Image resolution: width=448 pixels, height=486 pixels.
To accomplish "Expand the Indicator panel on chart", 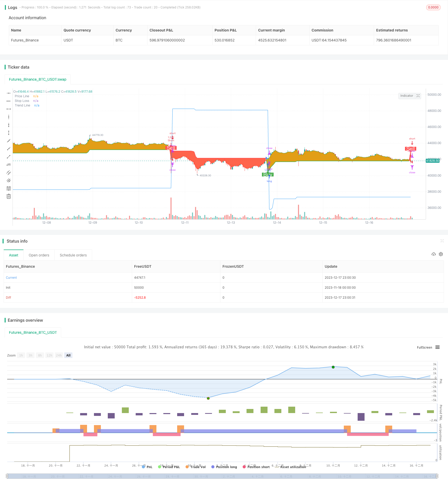I will point(418,96).
